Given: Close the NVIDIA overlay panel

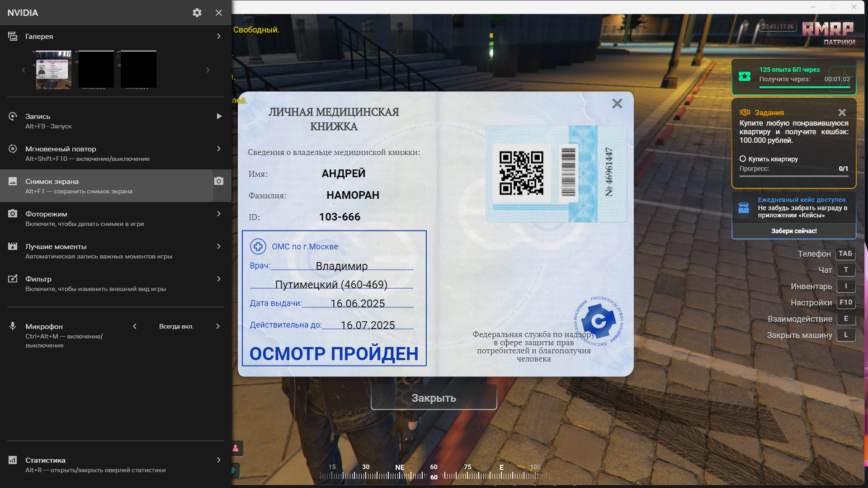Looking at the screenshot, I should tap(219, 13).
